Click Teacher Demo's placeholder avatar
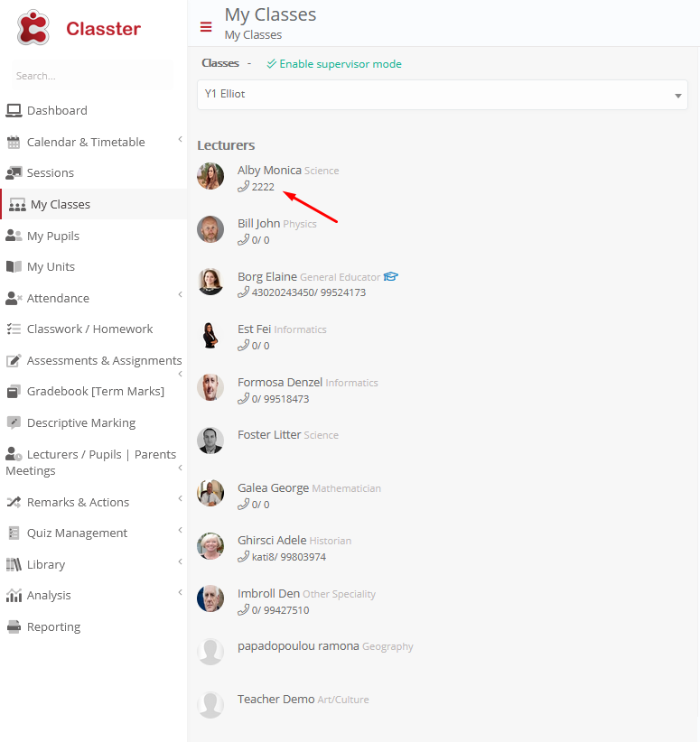 pos(210,705)
